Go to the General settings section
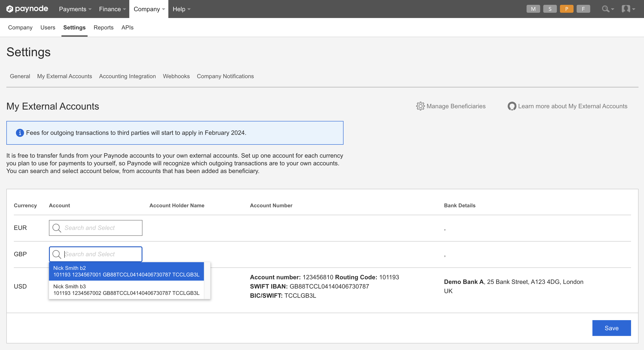The width and height of the screenshot is (644, 350). click(x=20, y=76)
